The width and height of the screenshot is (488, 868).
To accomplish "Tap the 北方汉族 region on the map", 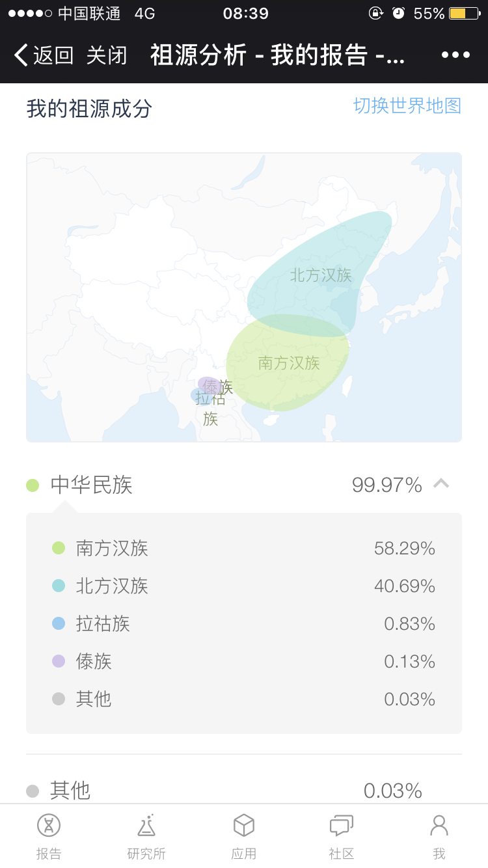I will pyautogui.click(x=320, y=273).
